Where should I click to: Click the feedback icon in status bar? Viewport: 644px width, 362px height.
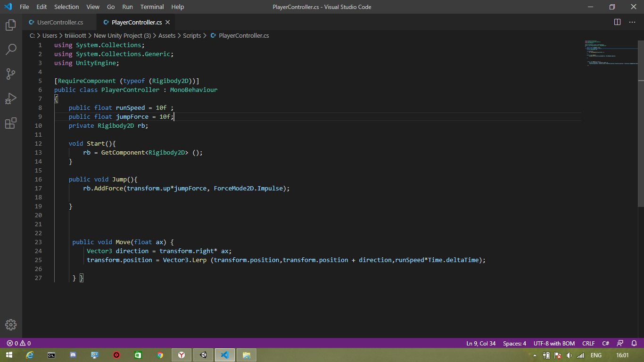tap(620, 344)
